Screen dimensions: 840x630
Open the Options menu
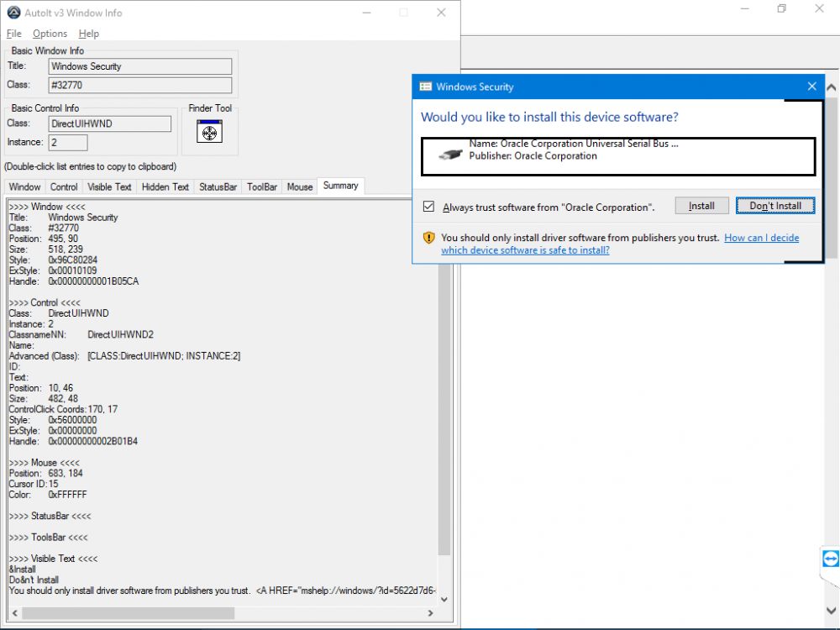click(x=50, y=34)
